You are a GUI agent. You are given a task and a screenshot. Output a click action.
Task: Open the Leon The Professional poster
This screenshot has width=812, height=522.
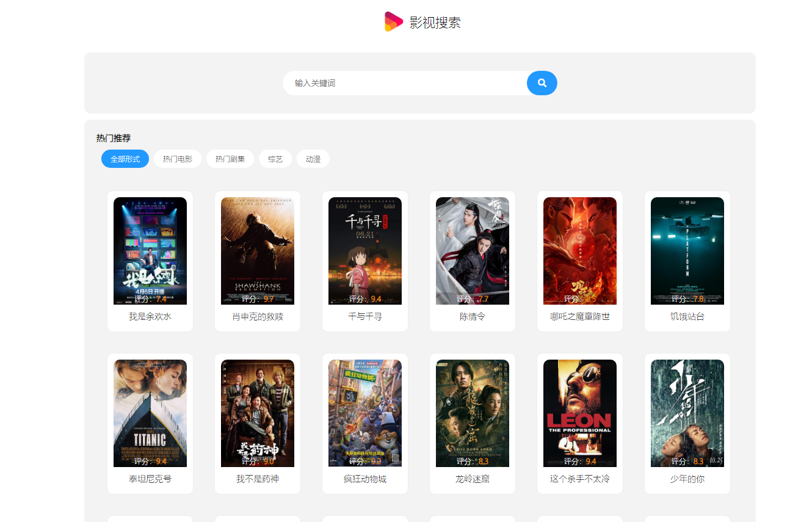(580, 413)
